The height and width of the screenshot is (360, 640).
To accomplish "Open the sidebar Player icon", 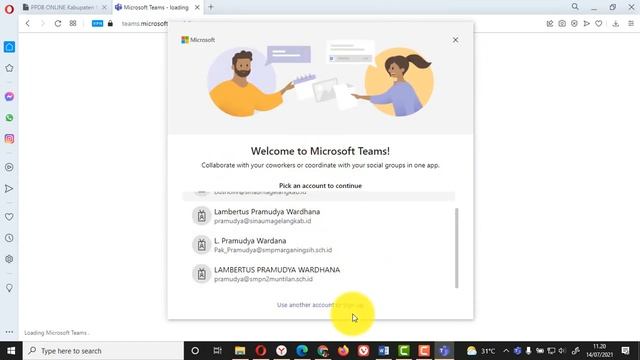I will pos(9,167).
